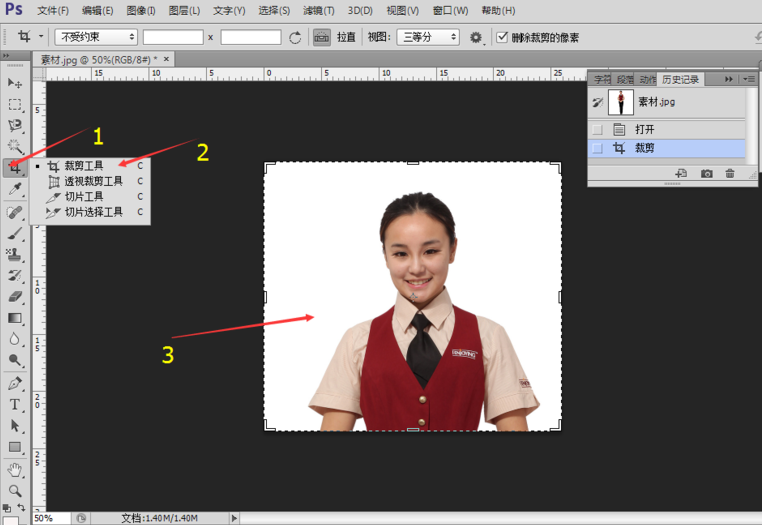Image resolution: width=762 pixels, height=525 pixels.
Task: Uncheck the 删除裁剪的像素 checkbox
Action: 502,37
